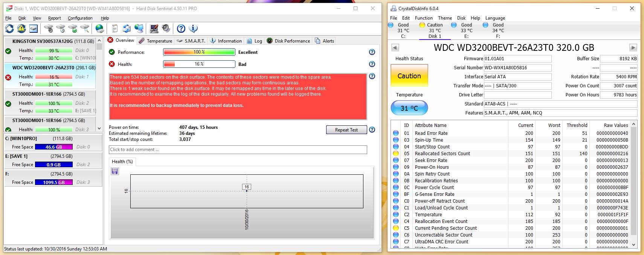Click the refresh icon with yellow warning sign
The width and height of the screenshot is (644, 255).
(x=21, y=29)
